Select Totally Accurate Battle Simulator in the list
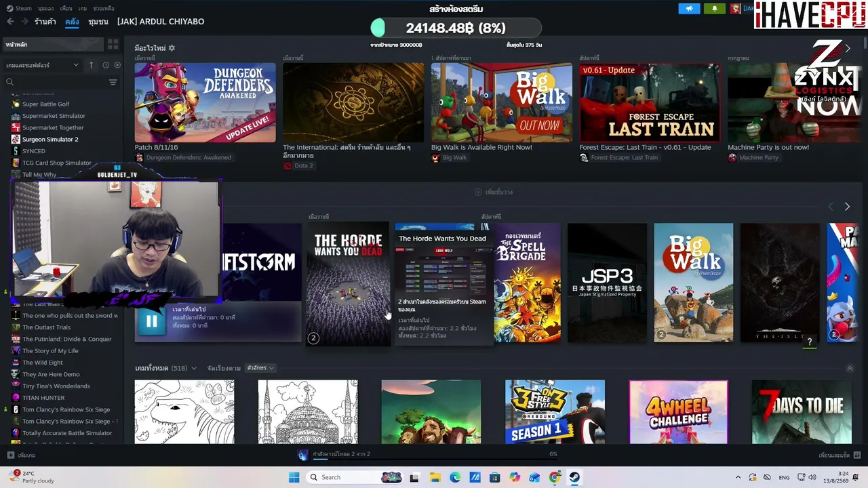868x488 pixels. pyautogui.click(x=67, y=433)
